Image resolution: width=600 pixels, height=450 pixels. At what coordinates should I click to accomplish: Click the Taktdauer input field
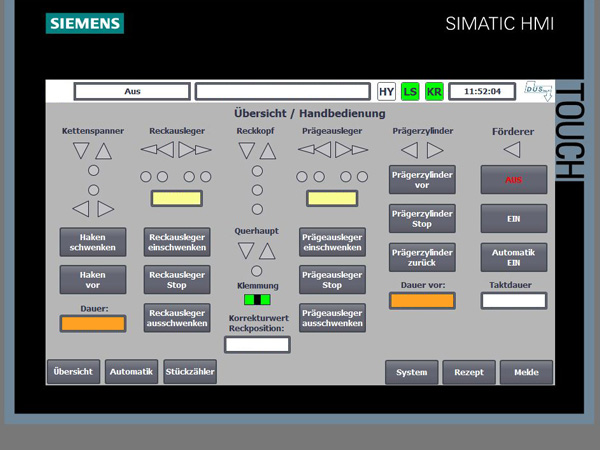click(513, 300)
